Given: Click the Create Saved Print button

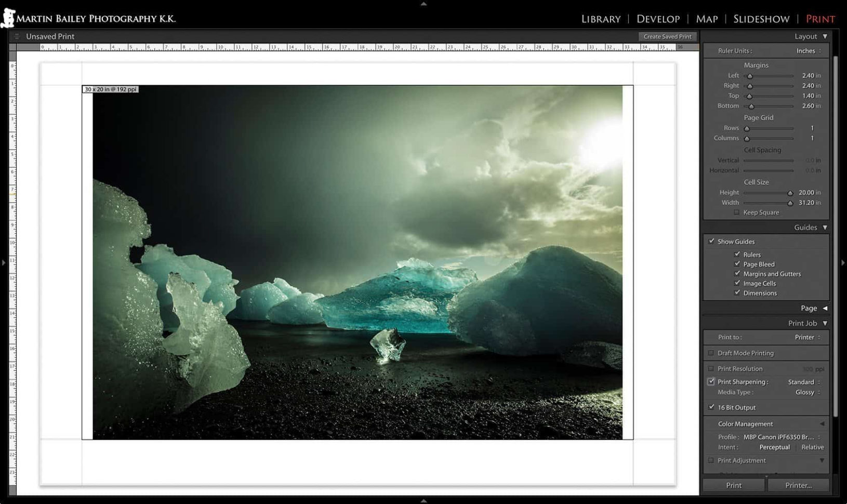Looking at the screenshot, I should point(667,36).
